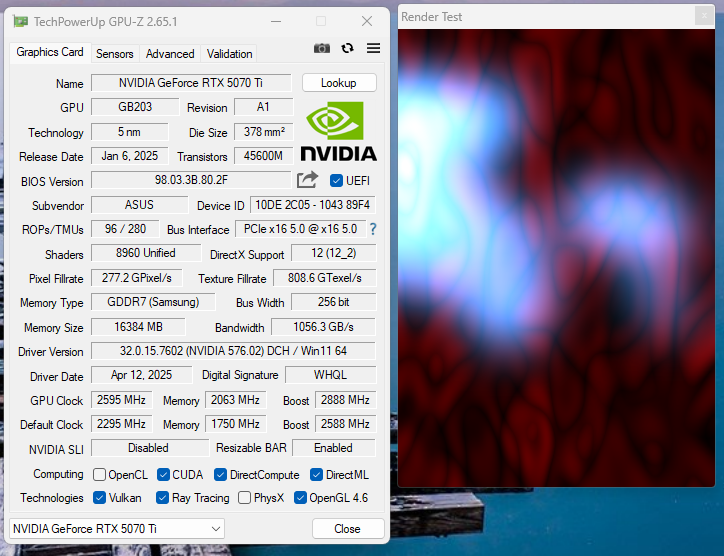Image resolution: width=724 pixels, height=556 pixels.
Task: Click the Bandwidth value 1056.3 GB/s
Action: tap(324, 327)
